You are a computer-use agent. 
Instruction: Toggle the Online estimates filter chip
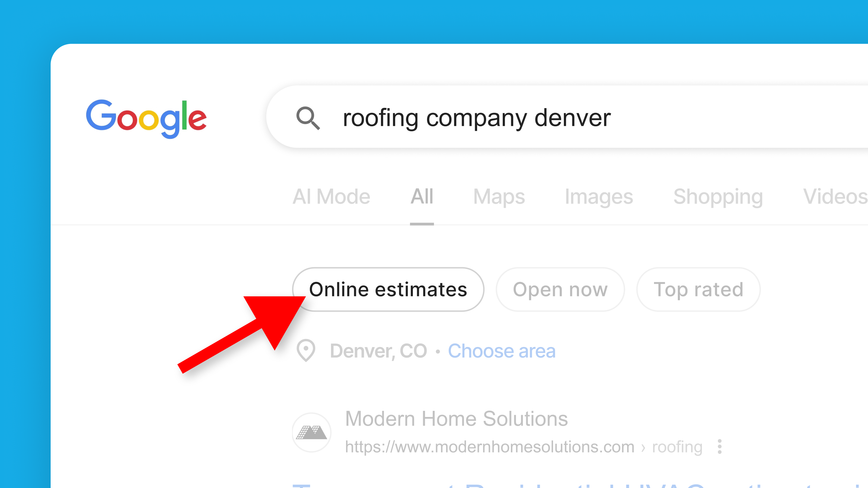[x=388, y=289]
